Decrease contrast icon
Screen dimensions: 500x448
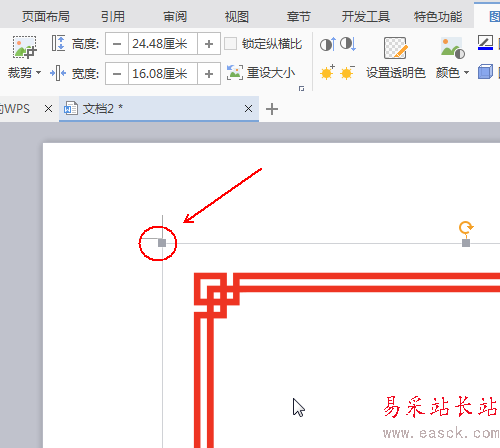(348, 44)
